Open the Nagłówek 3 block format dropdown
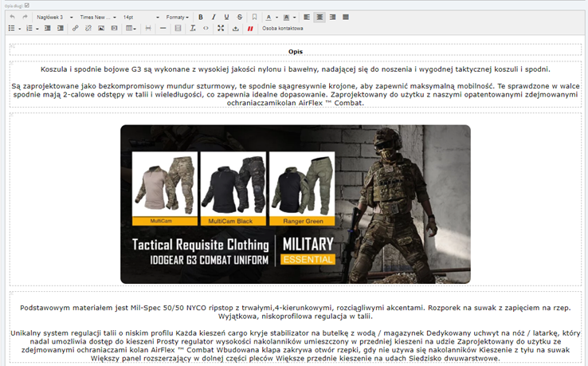The width and height of the screenshot is (588, 366). pyautogui.click(x=55, y=18)
